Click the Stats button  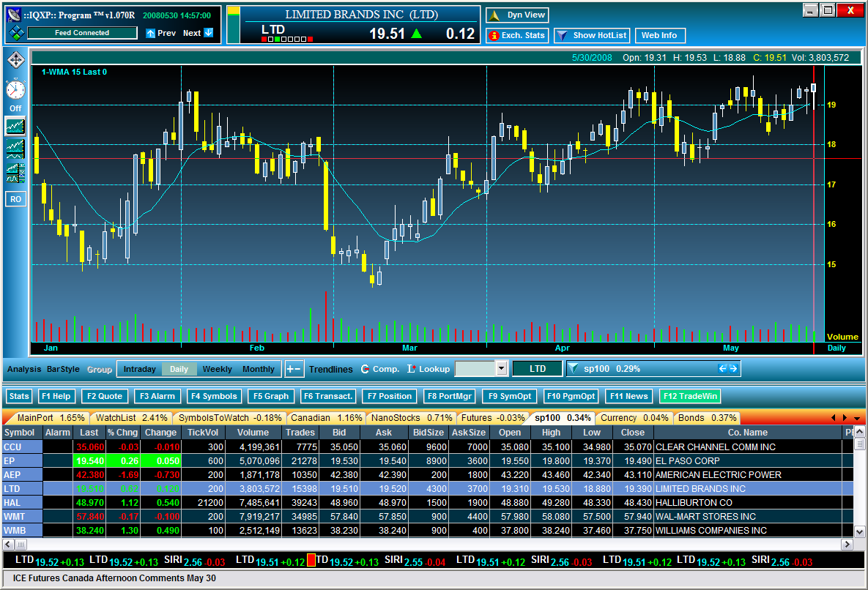point(19,396)
